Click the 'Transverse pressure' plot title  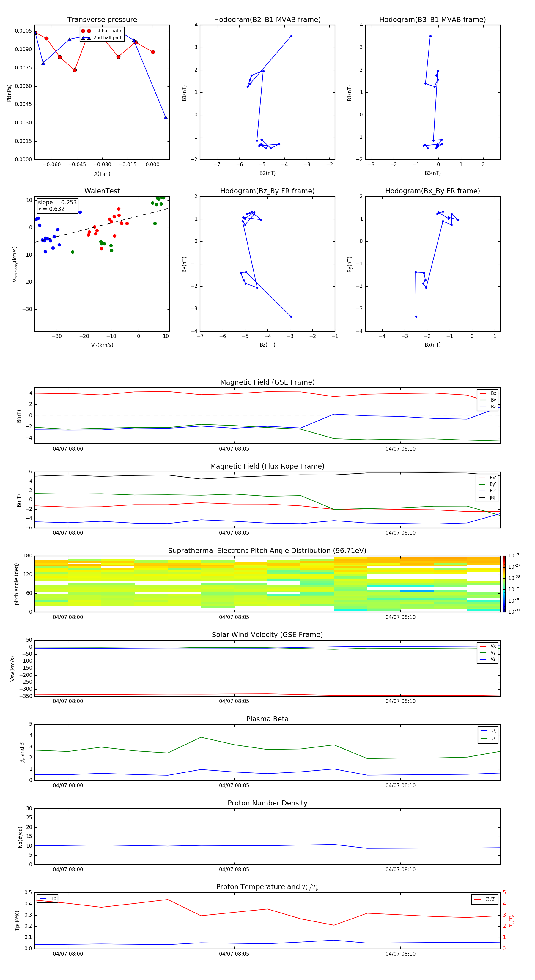[x=102, y=20]
